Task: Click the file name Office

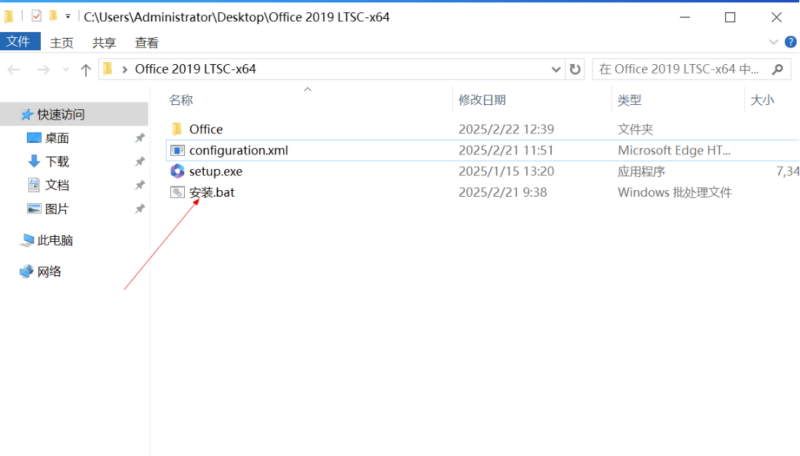Action: click(x=206, y=129)
